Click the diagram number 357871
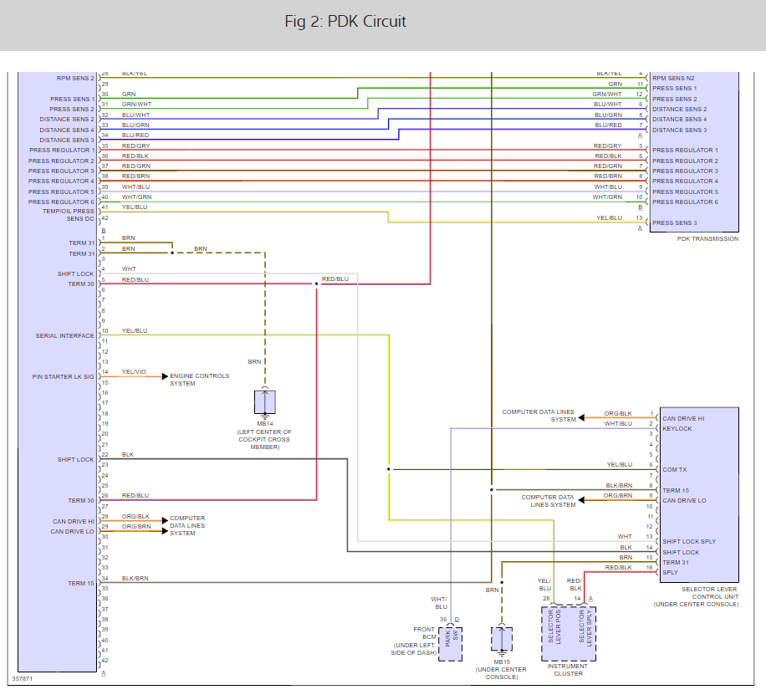 click(x=22, y=679)
